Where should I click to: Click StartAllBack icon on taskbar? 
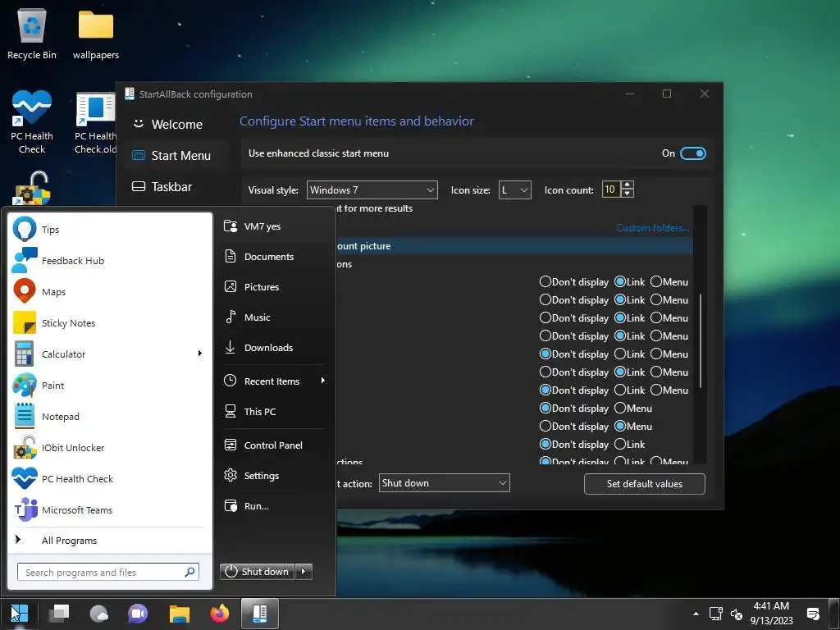[260, 614]
